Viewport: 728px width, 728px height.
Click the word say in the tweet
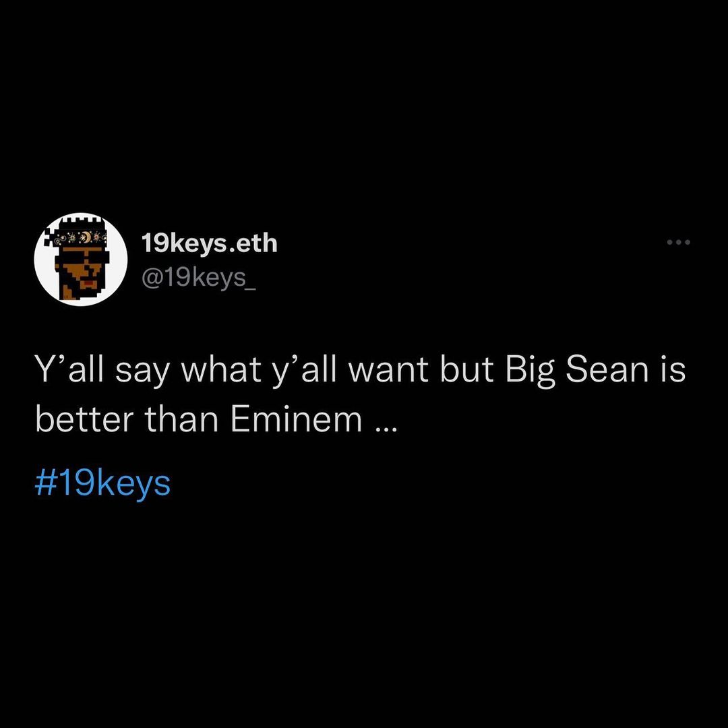142,374
